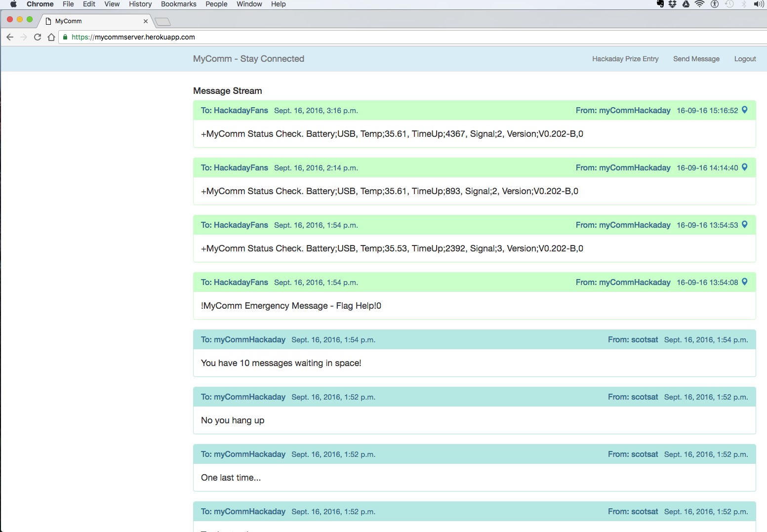
Task: Click timestamp 16-09-16 14:14:40
Action: [x=707, y=168]
